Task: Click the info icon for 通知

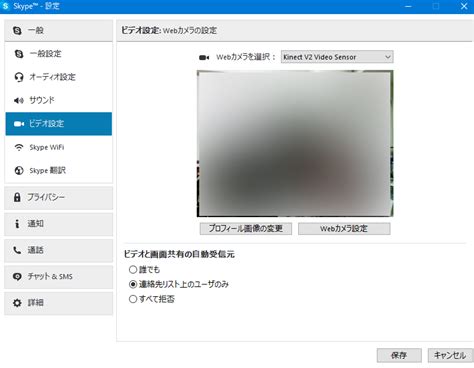Action: [x=17, y=223]
